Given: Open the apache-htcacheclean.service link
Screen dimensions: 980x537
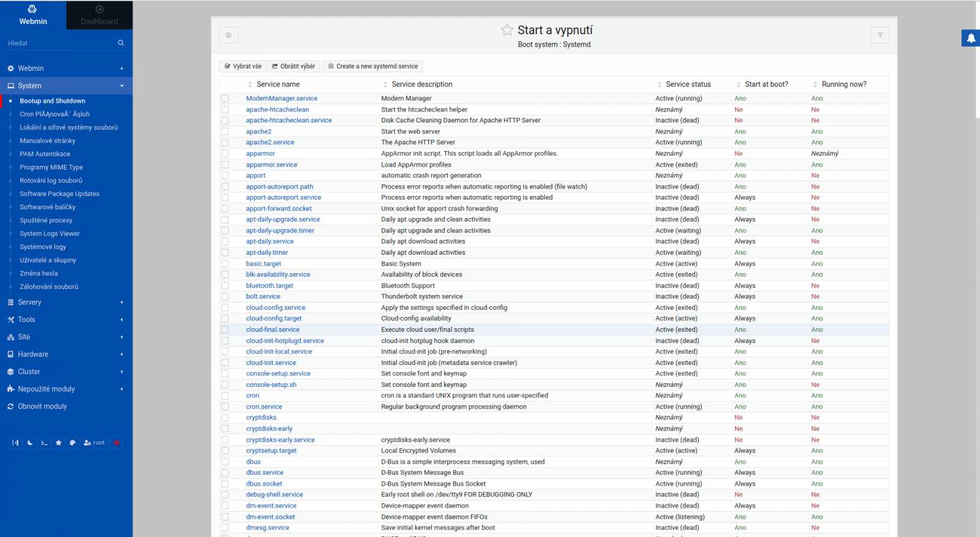Looking at the screenshot, I should (288, 121).
